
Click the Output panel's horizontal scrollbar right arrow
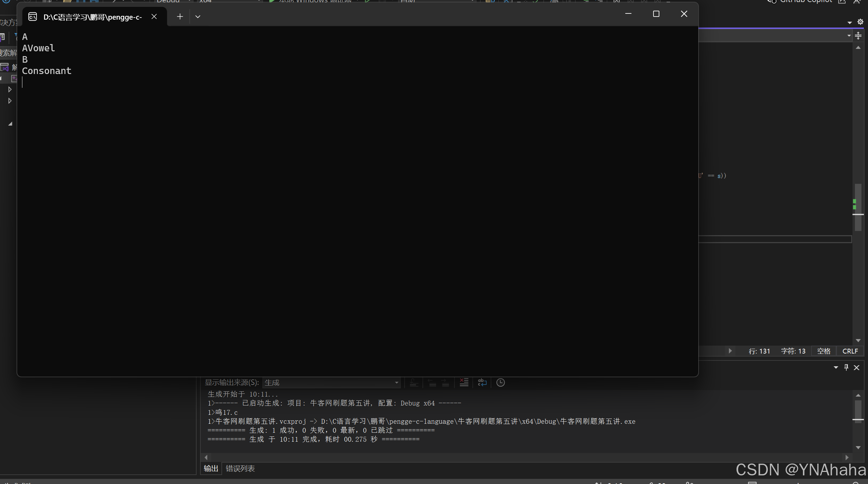tap(847, 457)
